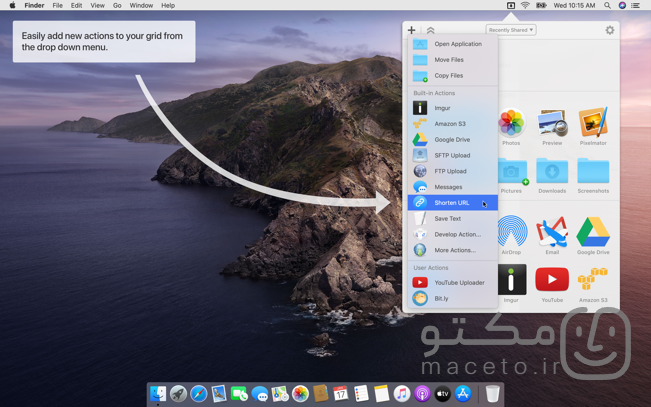Viewport: 651px width, 407px height.
Task: Open Messages from the Dock
Action: [x=259, y=393]
